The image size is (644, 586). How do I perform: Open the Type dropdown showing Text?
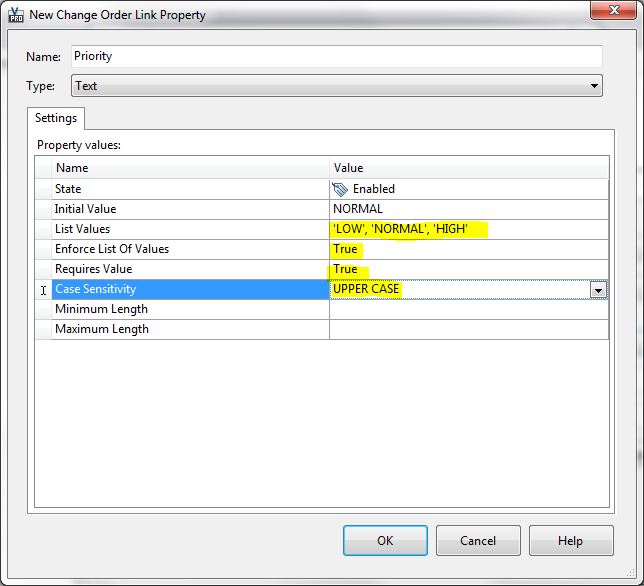click(x=336, y=86)
